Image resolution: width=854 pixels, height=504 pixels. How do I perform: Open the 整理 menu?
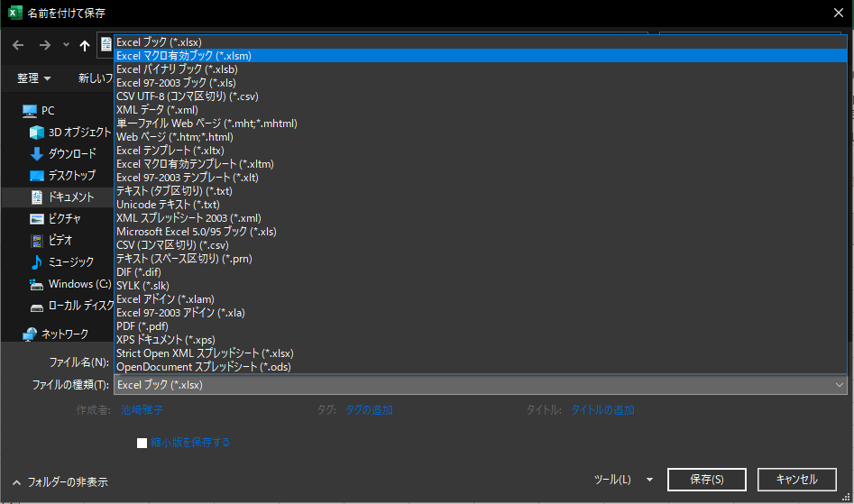[x=33, y=78]
